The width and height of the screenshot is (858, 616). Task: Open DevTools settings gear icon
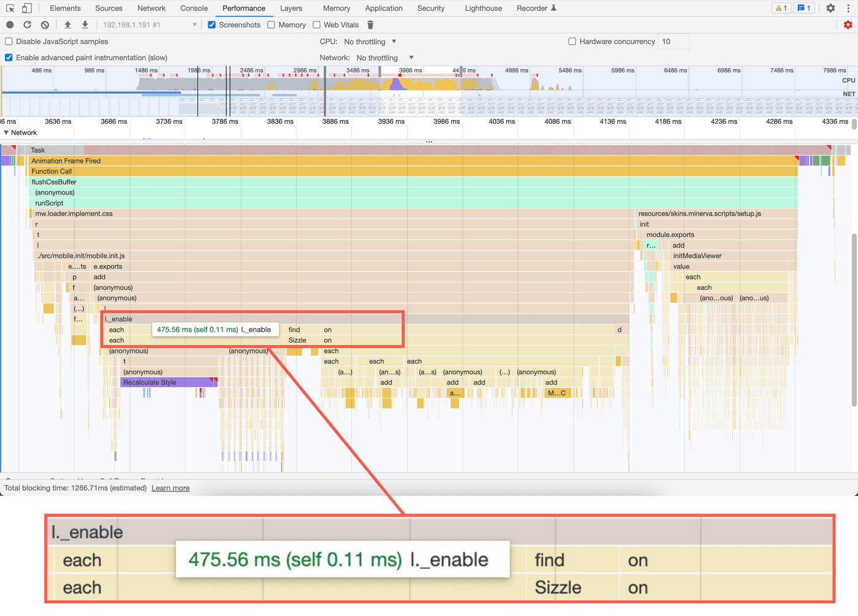pyautogui.click(x=830, y=8)
